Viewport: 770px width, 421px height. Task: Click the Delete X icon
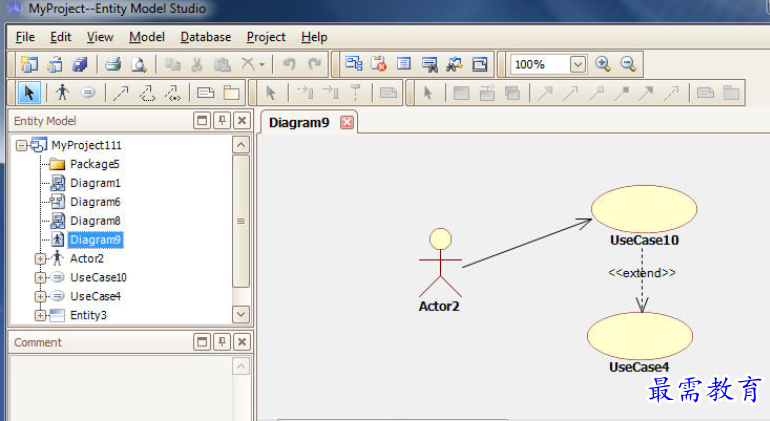pyautogui.click(x=248, y=63)
